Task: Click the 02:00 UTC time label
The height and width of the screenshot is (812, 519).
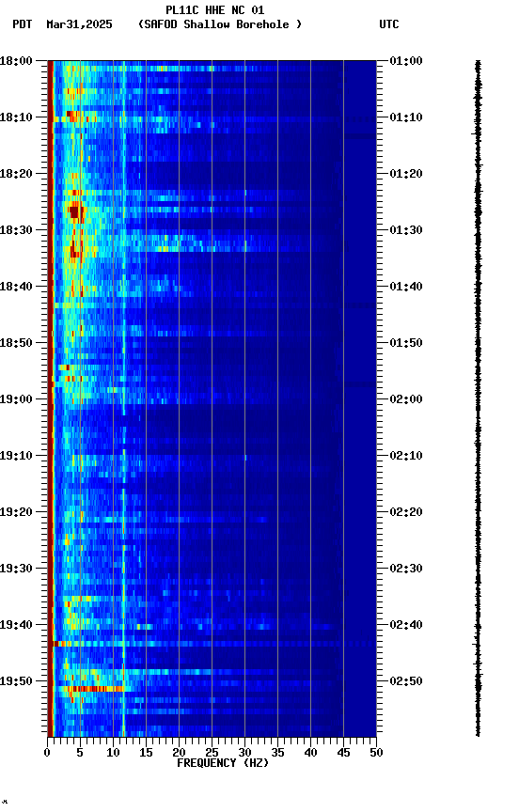Action: 406,399
